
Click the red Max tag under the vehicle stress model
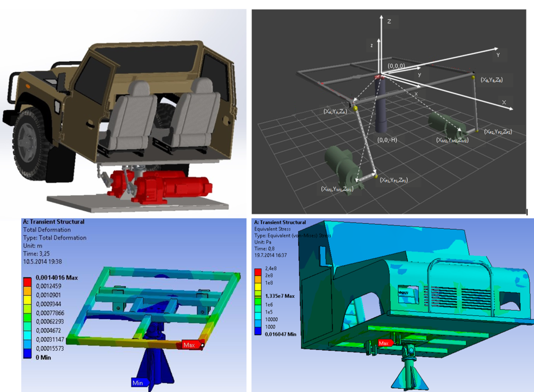[385, 343]
